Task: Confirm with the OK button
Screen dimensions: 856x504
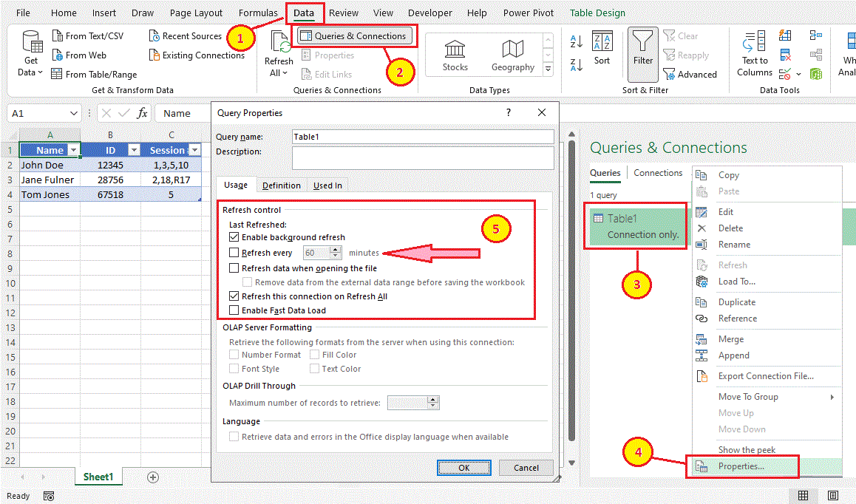Action: [x=464, y=467]
